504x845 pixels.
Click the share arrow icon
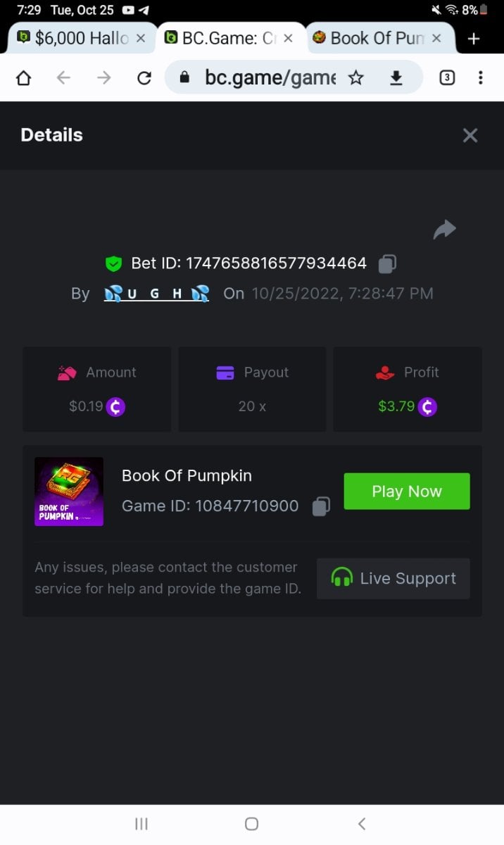[x=445, y=230]
